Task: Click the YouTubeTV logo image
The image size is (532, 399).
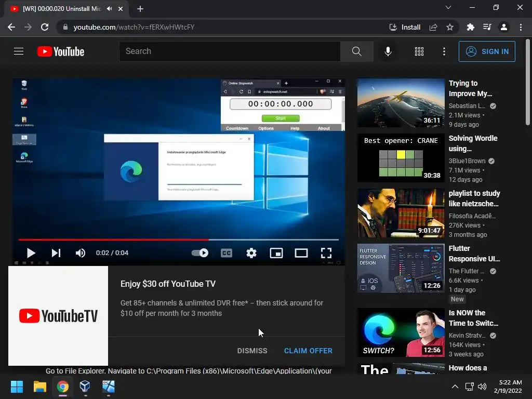Action: click(58, 316)
